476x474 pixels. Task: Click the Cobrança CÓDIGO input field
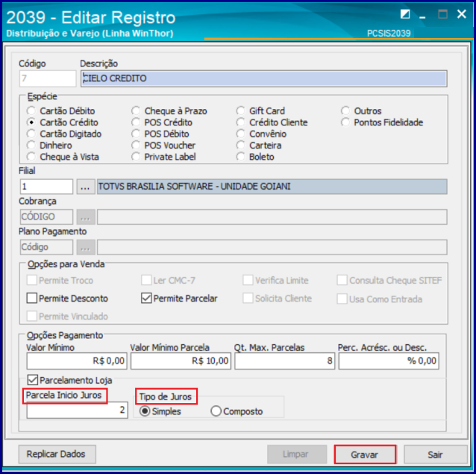(x=46, y=216)
